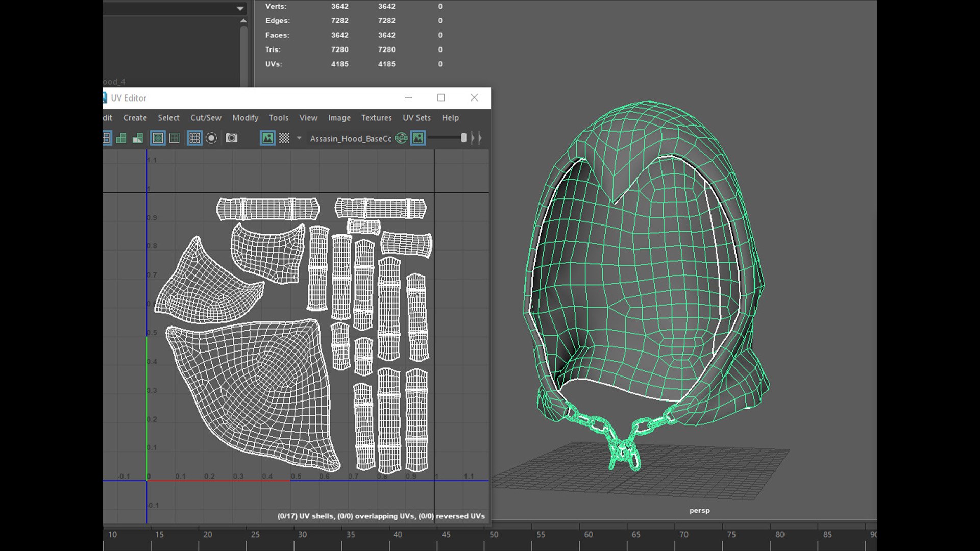The width and height of the screenshot is (980, 551).
Task: Click the dimmed wireframe display icon
Action: pos(174,138)
